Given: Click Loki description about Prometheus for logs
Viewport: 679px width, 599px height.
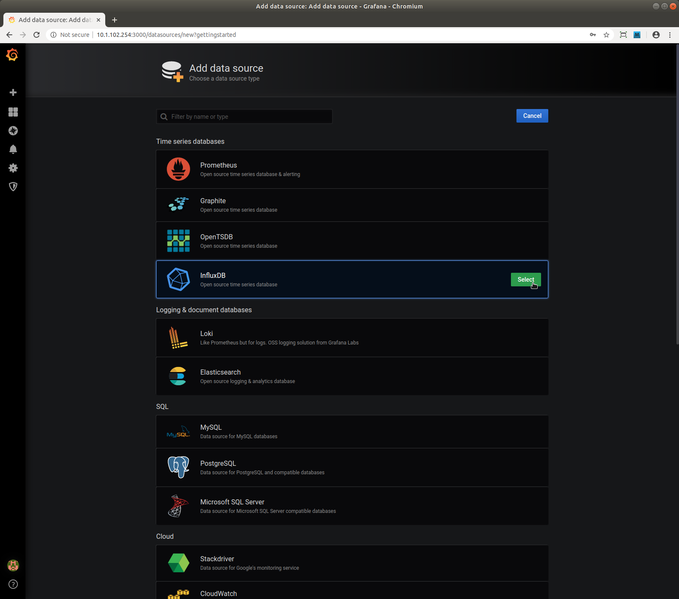Looking at the screenshot, I should 279,343.
